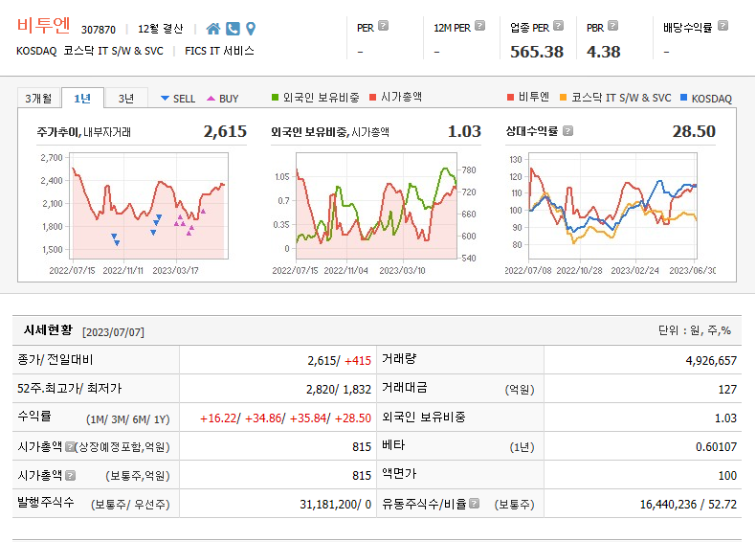The width and height of the screenshot is (756, 542).
Task: Click the 상대수익률 chart area
Action: [612, 206]
